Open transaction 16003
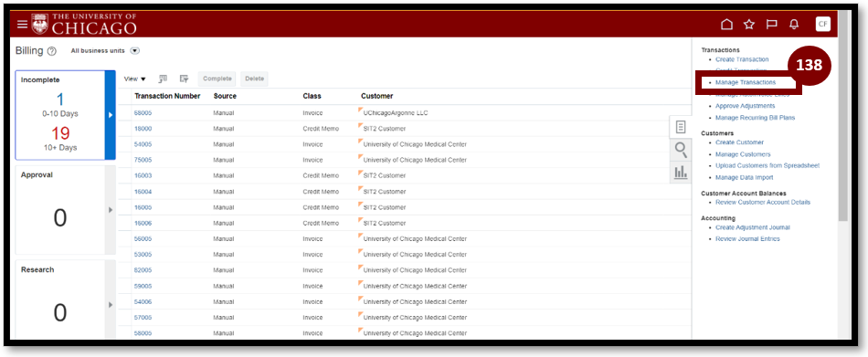The image size is (868, 357). (x=143, y=175)
